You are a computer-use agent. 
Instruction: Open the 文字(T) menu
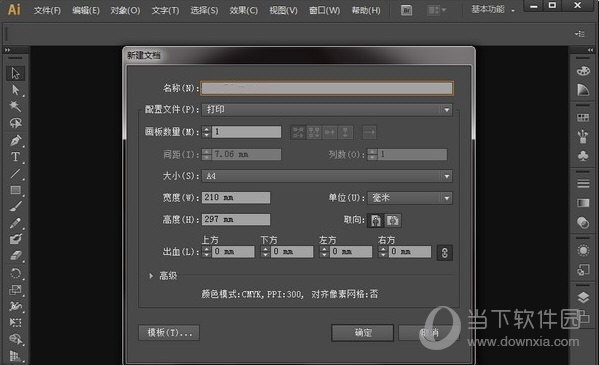[165, 10]
